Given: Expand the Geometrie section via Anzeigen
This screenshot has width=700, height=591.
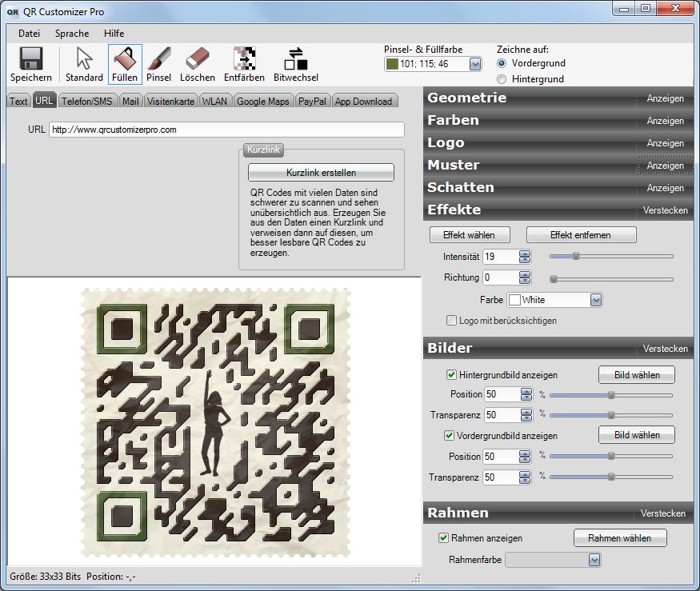Looking at the screenshot, I should (665, 98).
